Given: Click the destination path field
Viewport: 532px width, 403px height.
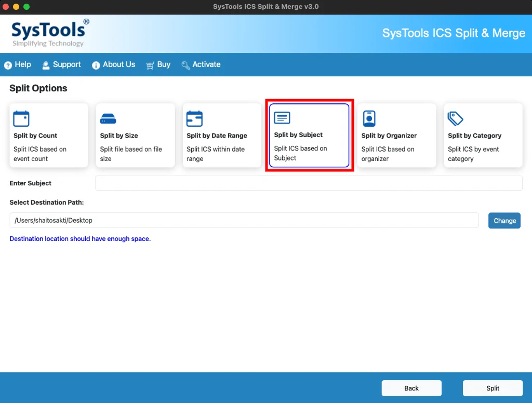Looking at the screenshot, I should tap(244, 221).
